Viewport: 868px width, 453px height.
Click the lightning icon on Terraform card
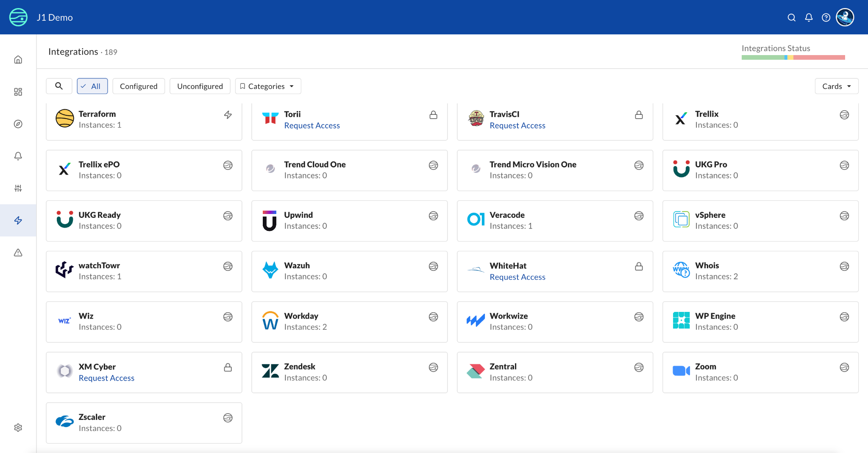tap(228, 115)
